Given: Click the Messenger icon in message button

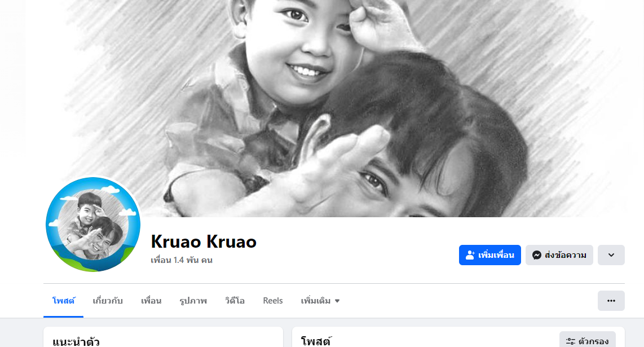Looking at the screenshot, I should 536,255.
